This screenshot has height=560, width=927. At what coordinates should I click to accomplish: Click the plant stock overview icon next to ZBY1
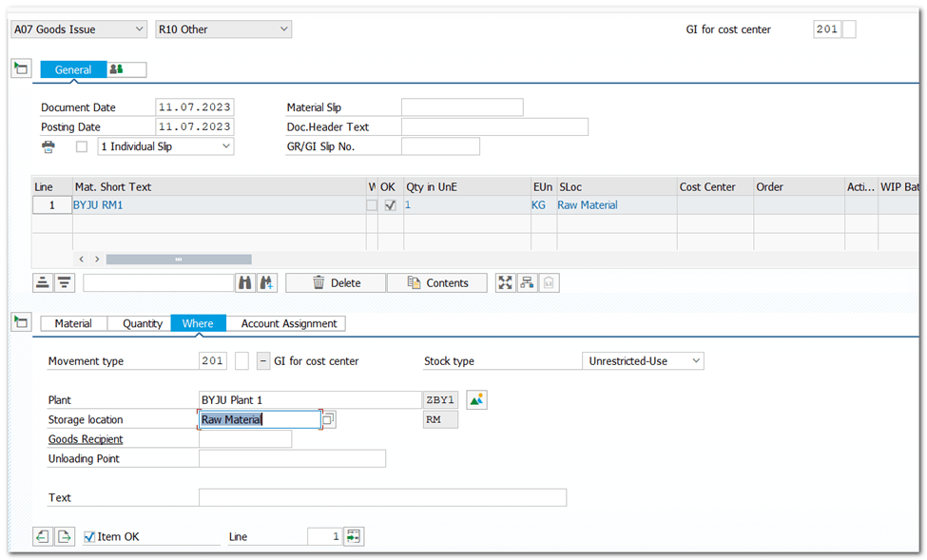476,400
